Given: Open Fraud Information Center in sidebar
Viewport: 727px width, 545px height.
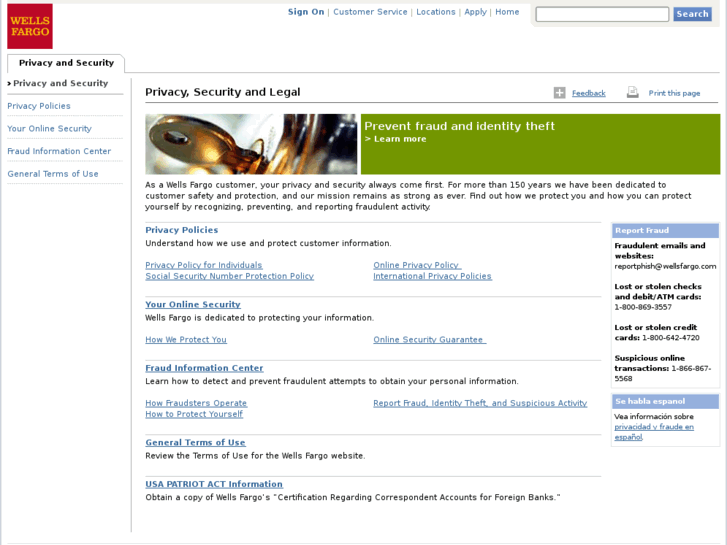Looking at the screenshot, I should (59, 151).
